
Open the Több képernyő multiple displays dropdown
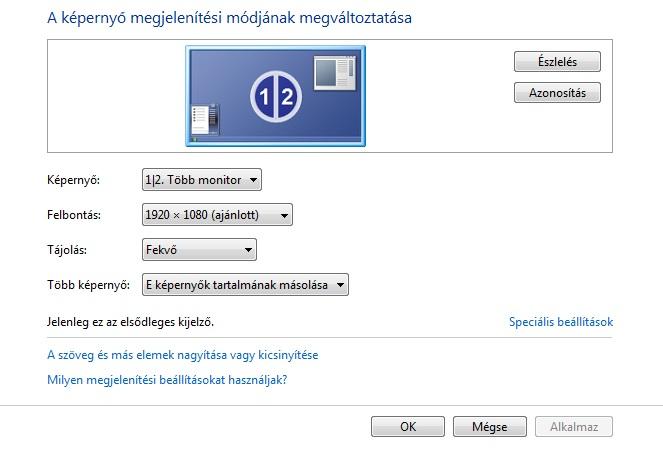tap(245, 285)
